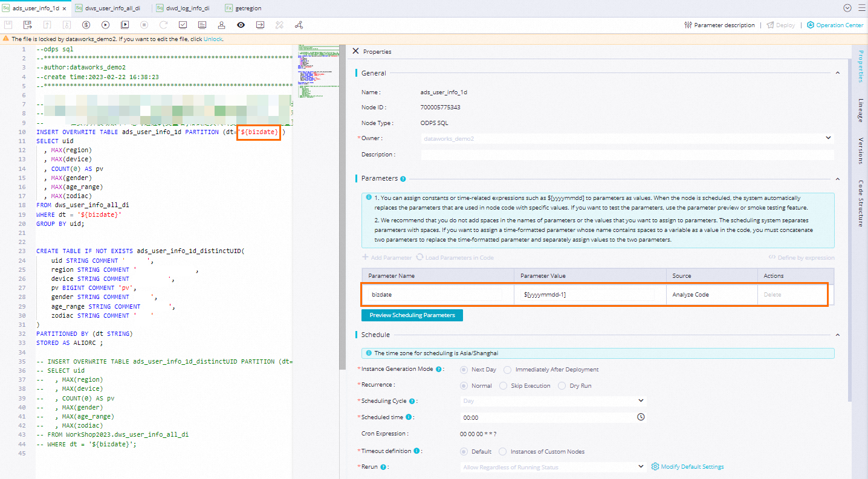Open the Operation Center link

coord(835,25)
